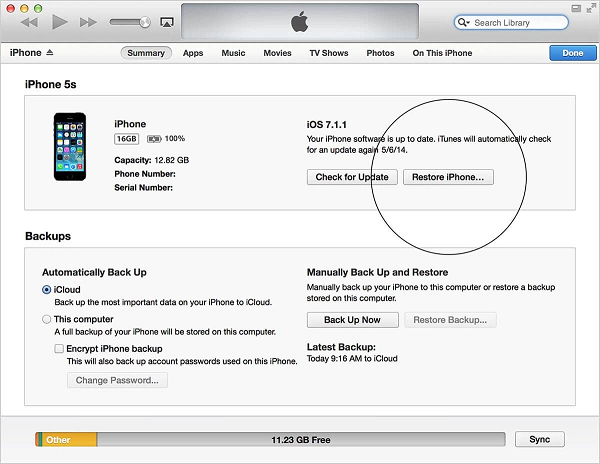Image resolution: width=600 pixels, height=464 pixels.
Task: Open the TV Shows tab
Action: tap(329, 53)
